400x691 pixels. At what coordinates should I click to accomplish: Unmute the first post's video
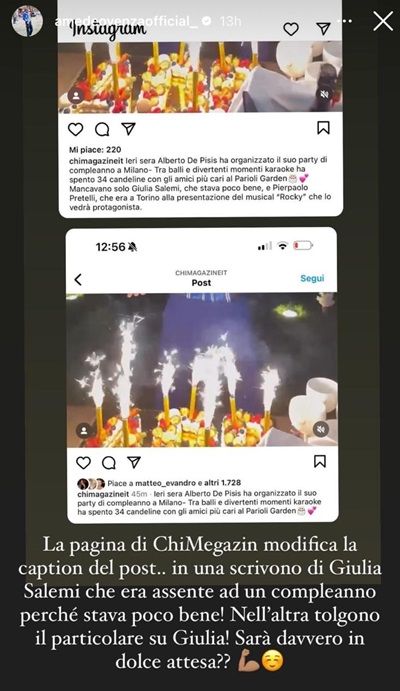click(x=325, y=94)
